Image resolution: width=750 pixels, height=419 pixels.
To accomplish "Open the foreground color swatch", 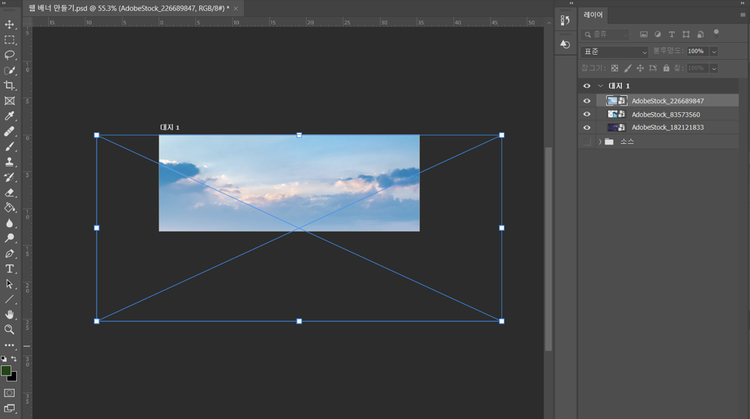I will (x=6, y=371).
